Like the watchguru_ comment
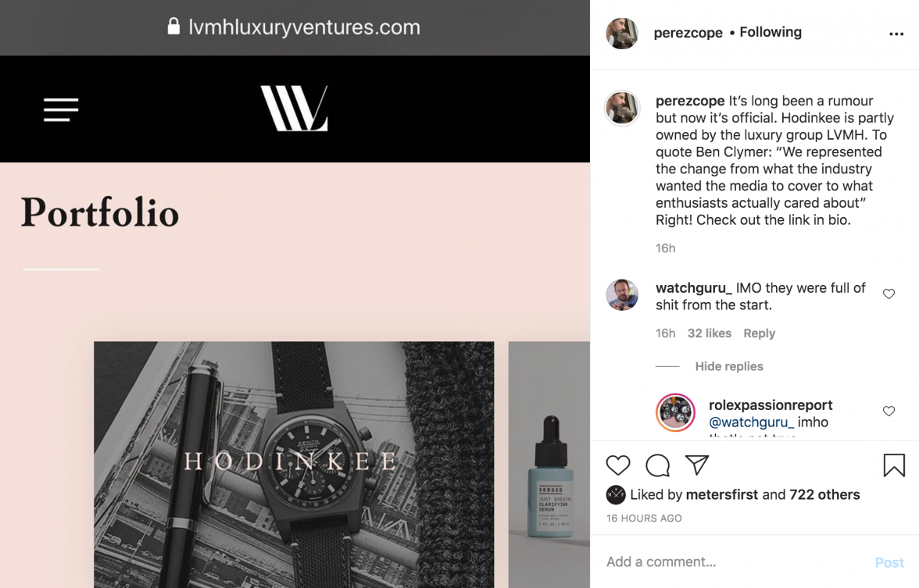 pyautogui.click(x=889, y=294)
